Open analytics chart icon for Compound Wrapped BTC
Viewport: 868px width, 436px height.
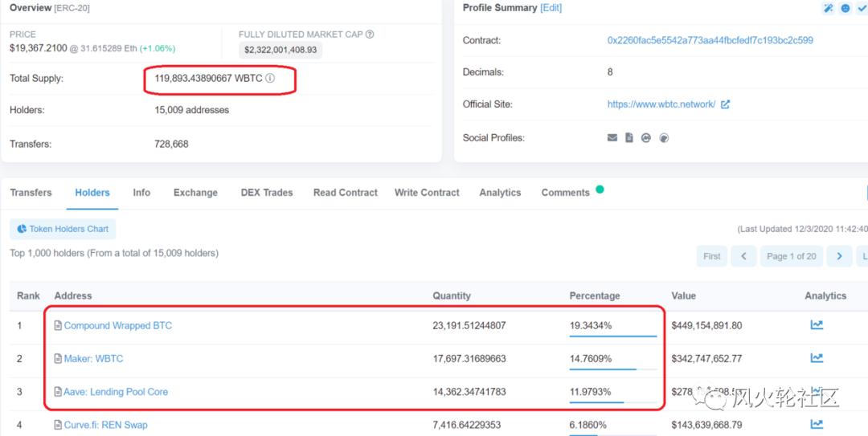tap(817, 325)
